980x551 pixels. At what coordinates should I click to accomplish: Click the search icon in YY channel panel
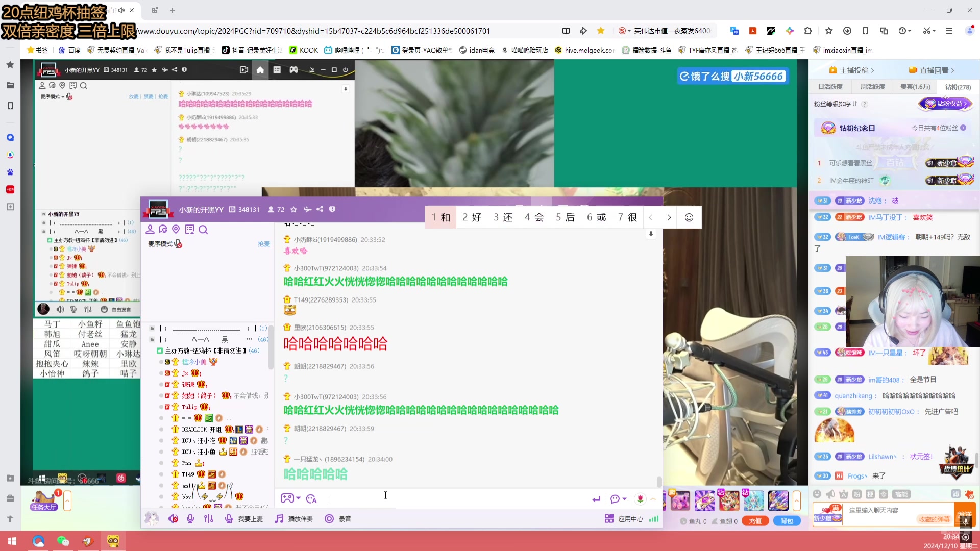point(203,230)
